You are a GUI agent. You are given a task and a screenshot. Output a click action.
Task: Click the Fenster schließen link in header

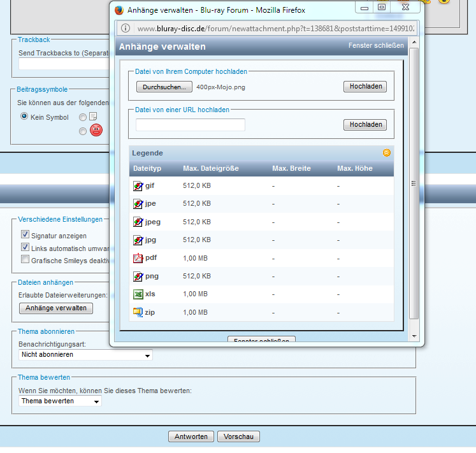coord(376,46)
